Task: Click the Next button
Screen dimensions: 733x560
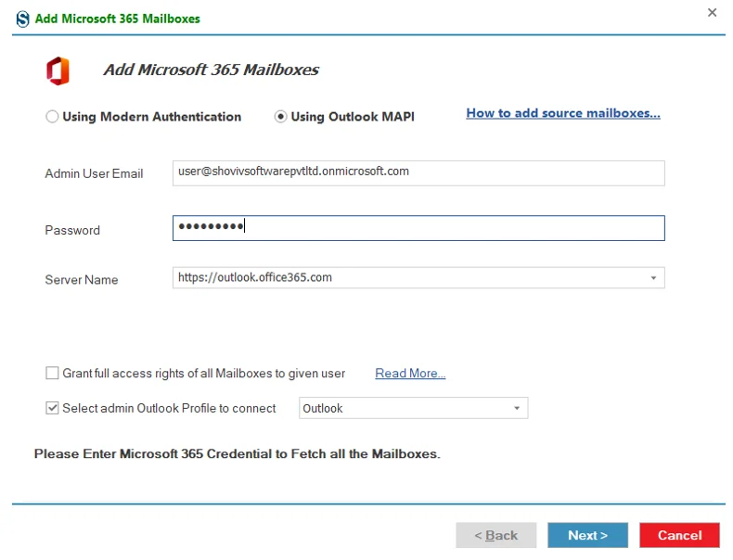Action: (x=587, y=535)
